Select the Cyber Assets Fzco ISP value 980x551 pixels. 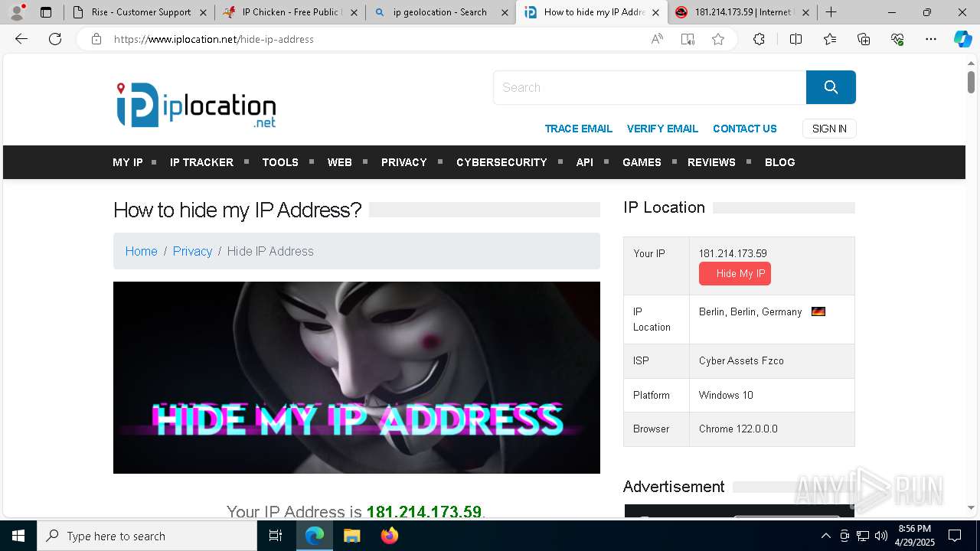point(741,360)
